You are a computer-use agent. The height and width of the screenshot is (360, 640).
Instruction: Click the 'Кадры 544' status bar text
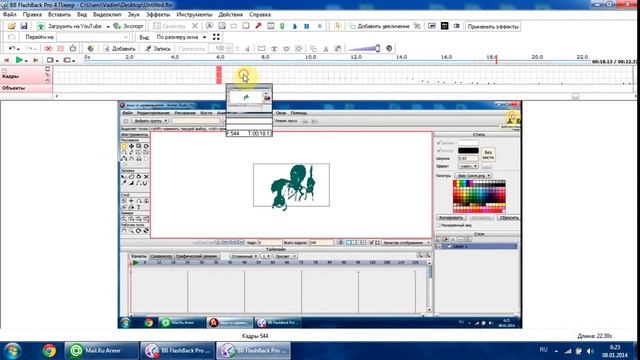(x=255, y=336)
